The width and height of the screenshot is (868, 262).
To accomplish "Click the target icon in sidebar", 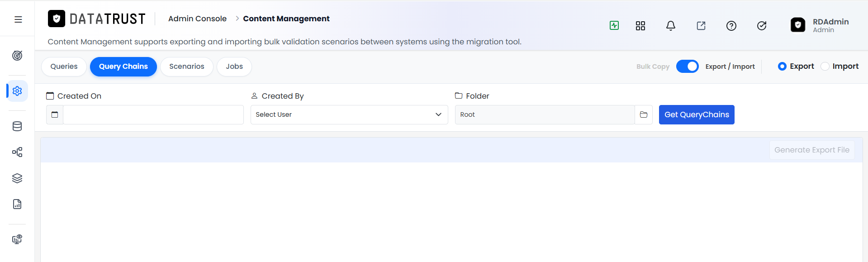I will [x=17, y=56].
